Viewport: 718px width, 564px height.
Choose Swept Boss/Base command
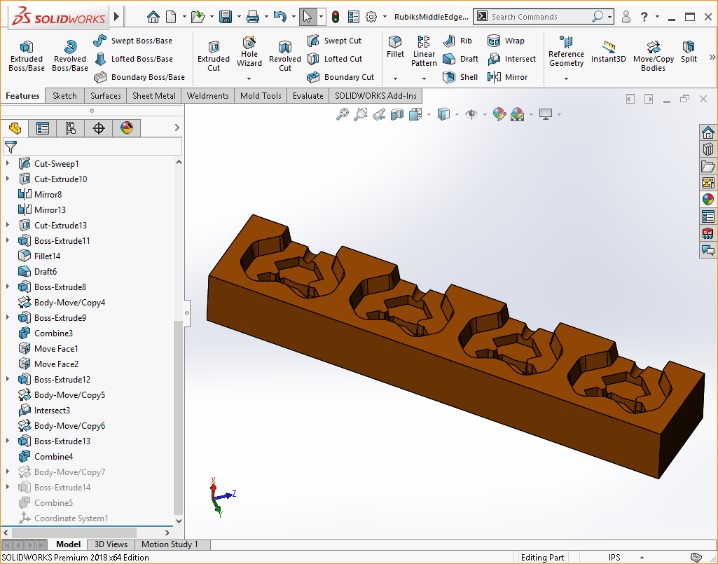tap(133, 41)
